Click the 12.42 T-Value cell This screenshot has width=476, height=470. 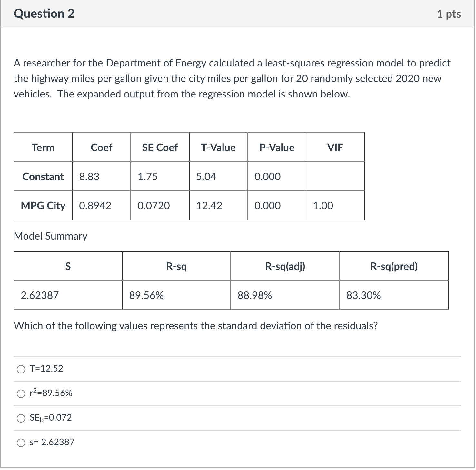(218, 206)
